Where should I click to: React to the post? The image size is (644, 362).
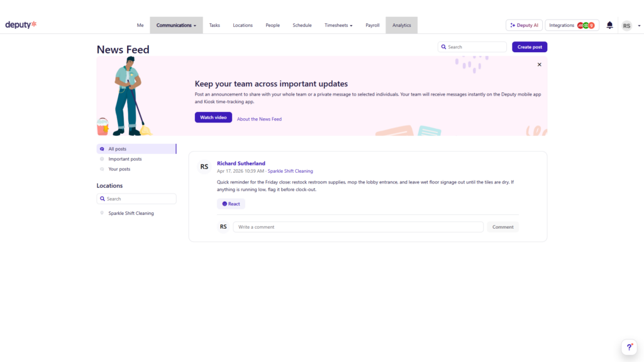231,204
